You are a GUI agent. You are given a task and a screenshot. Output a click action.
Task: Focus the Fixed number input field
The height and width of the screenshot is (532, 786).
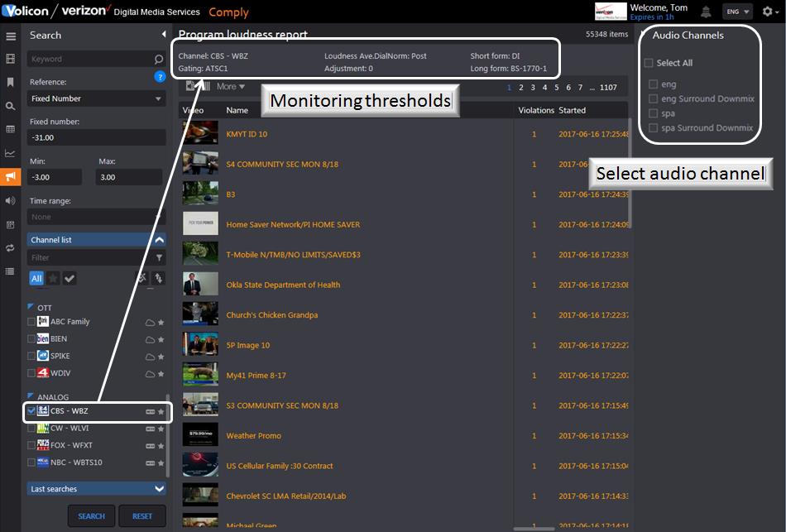point(96,137)
